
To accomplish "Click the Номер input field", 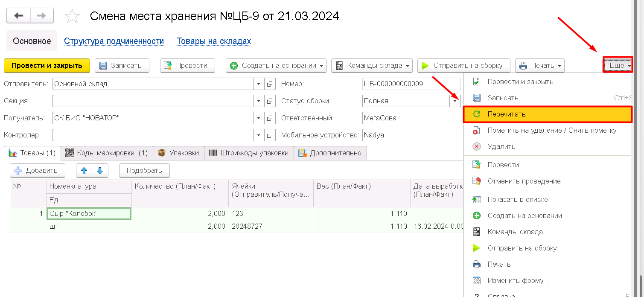I will pos(411,84).
